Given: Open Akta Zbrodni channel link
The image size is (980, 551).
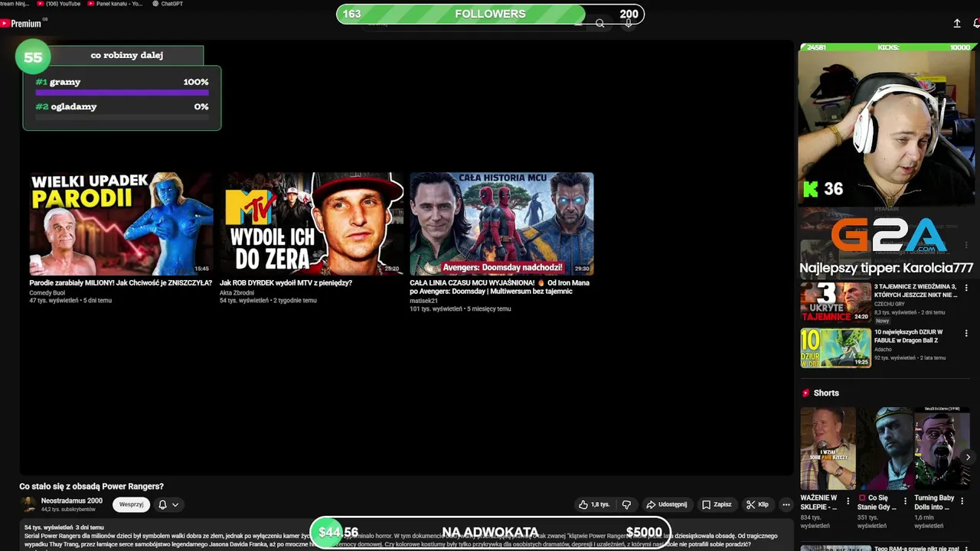Looking at the screenshot, I should [237, 293].
